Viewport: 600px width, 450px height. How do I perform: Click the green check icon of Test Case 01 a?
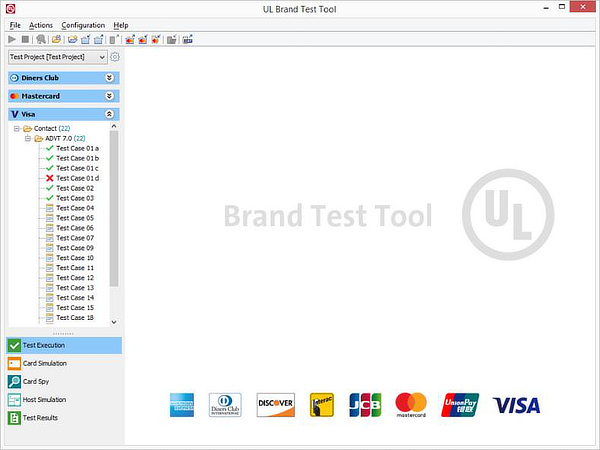pos(49,148)
